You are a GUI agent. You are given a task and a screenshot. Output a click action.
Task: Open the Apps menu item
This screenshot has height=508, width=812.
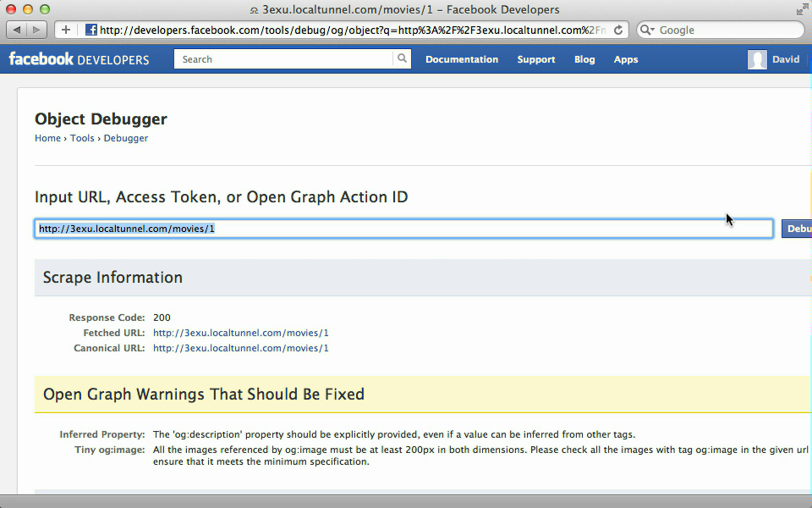626,59
